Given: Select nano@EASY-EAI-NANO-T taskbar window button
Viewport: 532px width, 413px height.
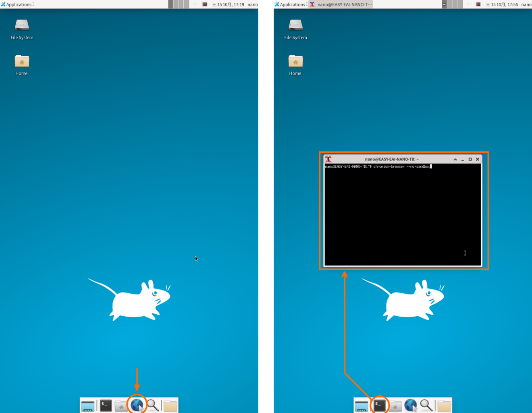Looking at the screenshot, I should [x=341, y=4].
